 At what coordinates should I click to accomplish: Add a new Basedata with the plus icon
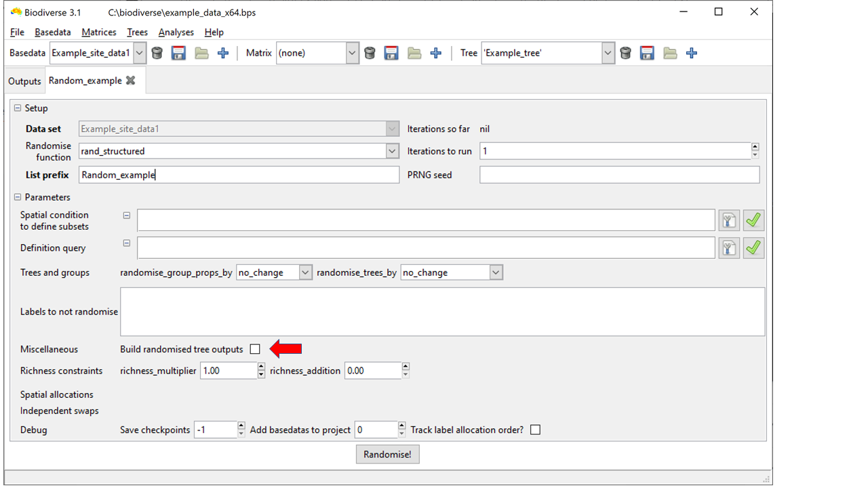[222, 52]
